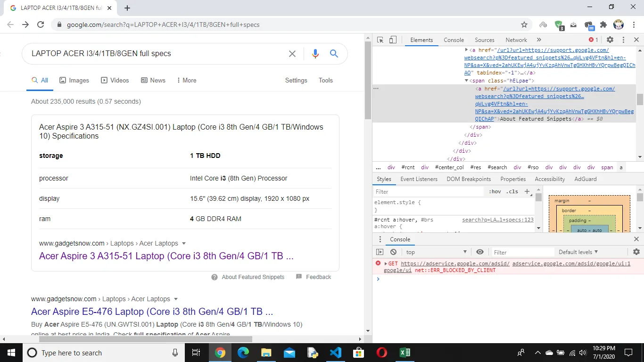Expand the console GET error message
The width and height of the screenshot is (644, 362).
click(386, 263)
